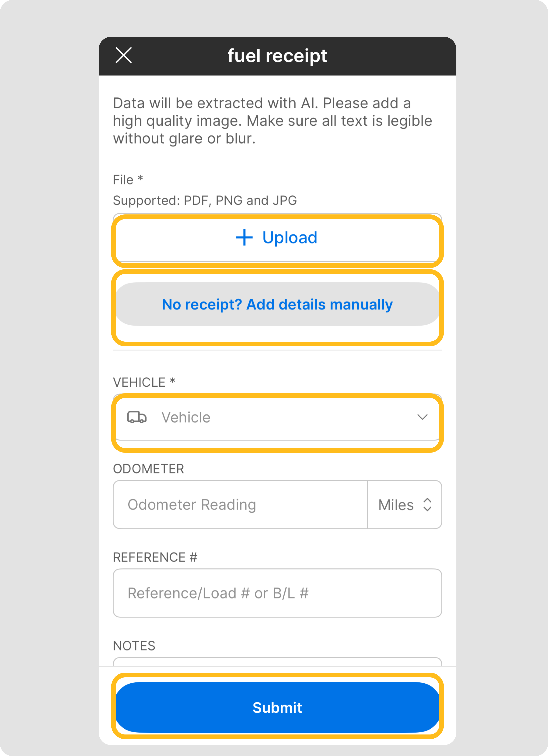The width and height of the screenshot is (548, 756).
Task: Click the Supported PDF, PNG and JPG hint
Action: point(205,201)
